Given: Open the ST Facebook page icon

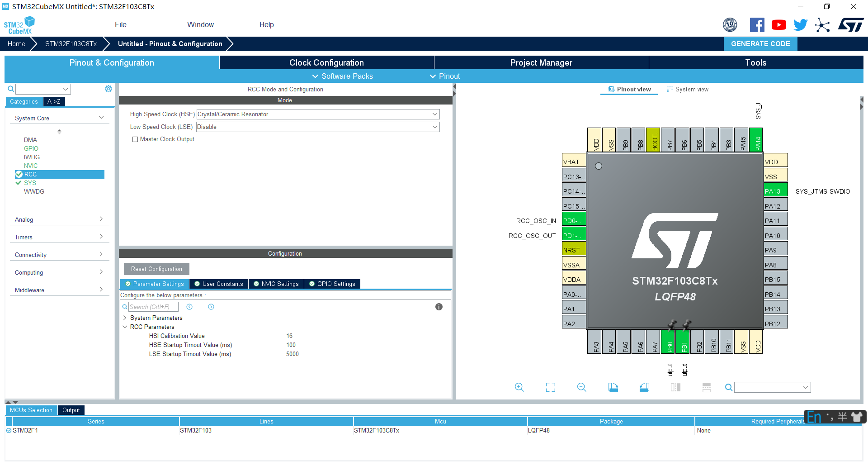Looking at the screenshot, I should coord(757,25).
